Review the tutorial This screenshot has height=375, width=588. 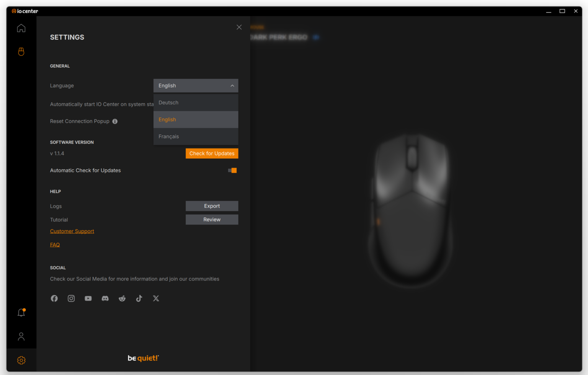pyautogui.click(x=212, y=220)
